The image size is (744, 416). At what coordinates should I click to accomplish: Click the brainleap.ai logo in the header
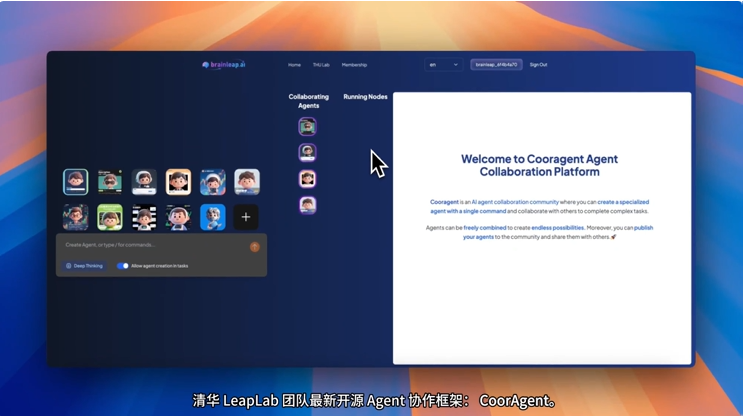(x=223, y=65)
